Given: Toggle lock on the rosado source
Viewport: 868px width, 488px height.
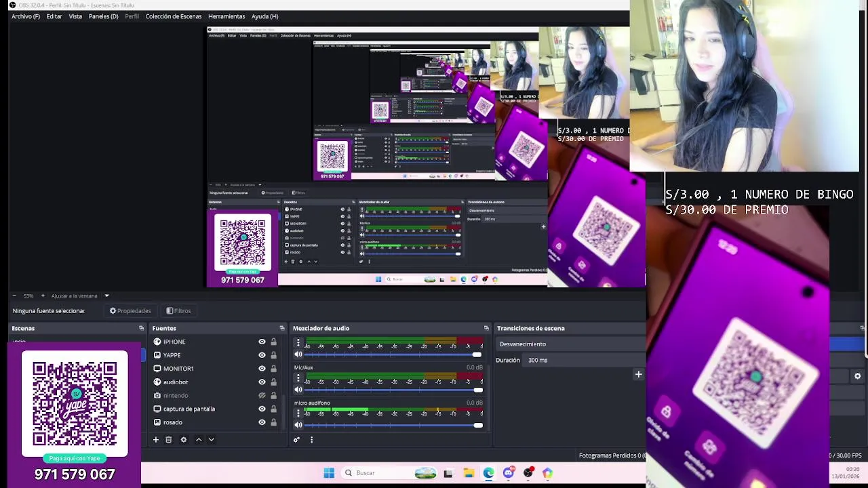Looking at the screenshot, I should 273,422.
